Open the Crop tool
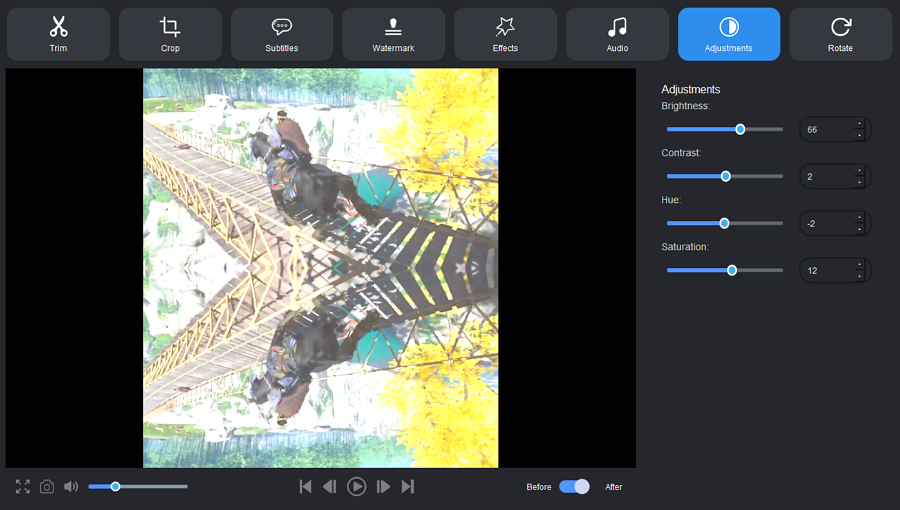 click(170, 34)
